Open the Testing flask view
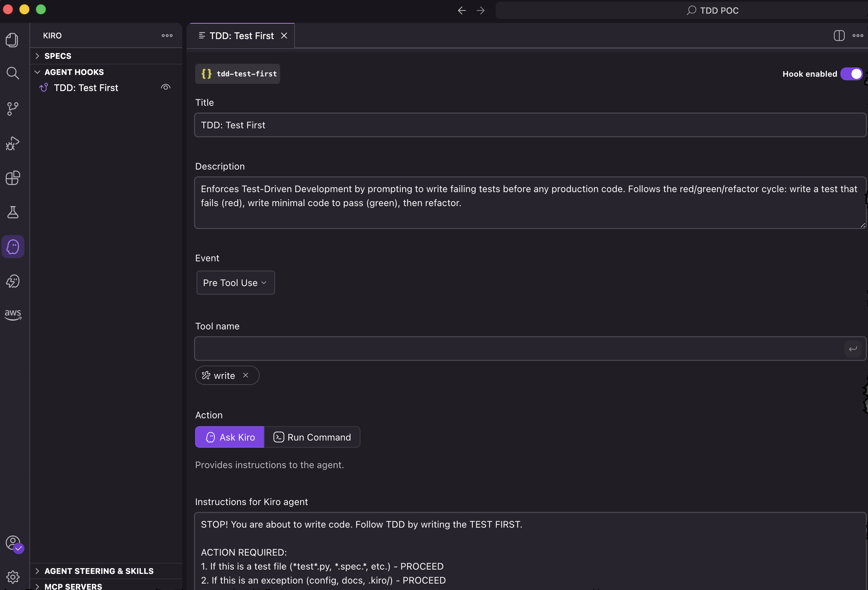Screen dimensions: 868x590 coord(13,212)
